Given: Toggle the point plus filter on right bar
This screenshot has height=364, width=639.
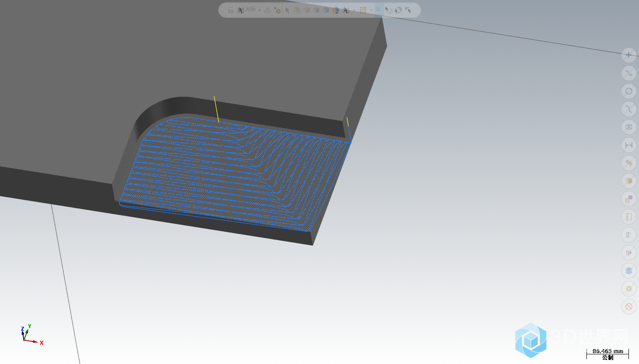Looking at the screenshot, I should [x=629, y=55].
